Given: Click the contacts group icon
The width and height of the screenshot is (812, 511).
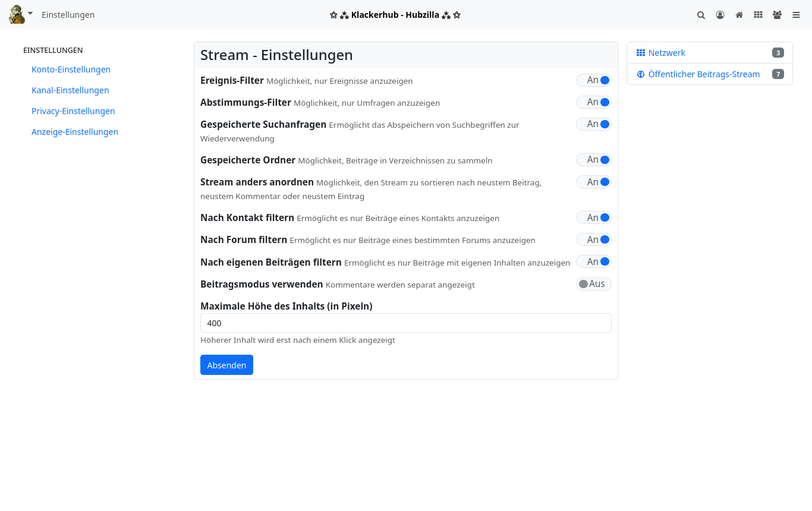Looking at the screenshot, I should click(x=777, y=15).
